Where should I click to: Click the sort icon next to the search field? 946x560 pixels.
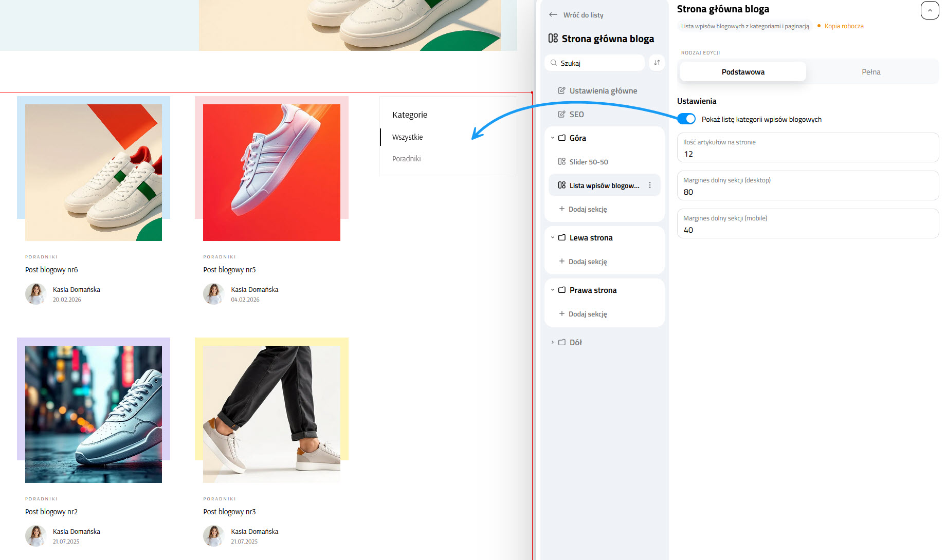pyautogui.click(x=657, y=63)
